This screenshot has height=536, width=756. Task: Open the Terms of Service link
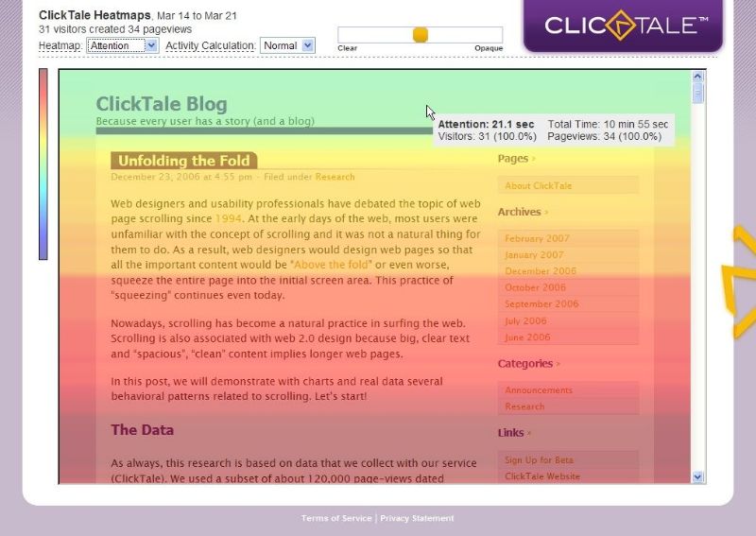(x=336, y=518)
